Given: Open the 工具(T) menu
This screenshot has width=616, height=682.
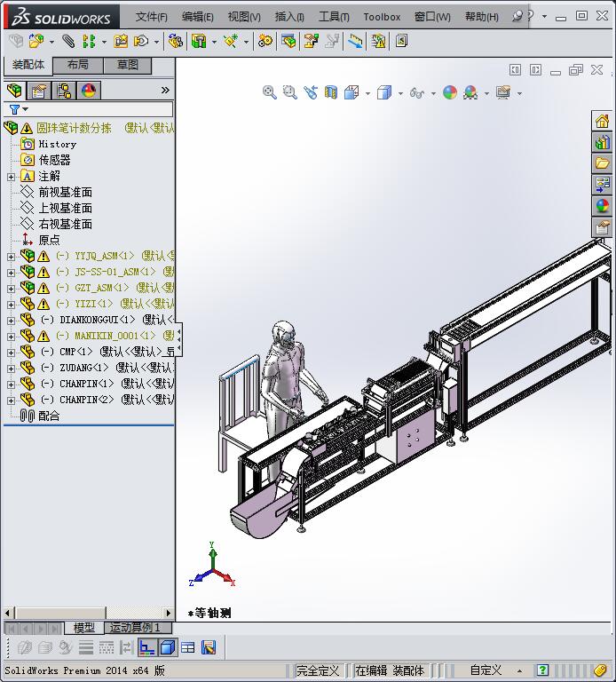Looking at the screenshot, I should point(334,17).
